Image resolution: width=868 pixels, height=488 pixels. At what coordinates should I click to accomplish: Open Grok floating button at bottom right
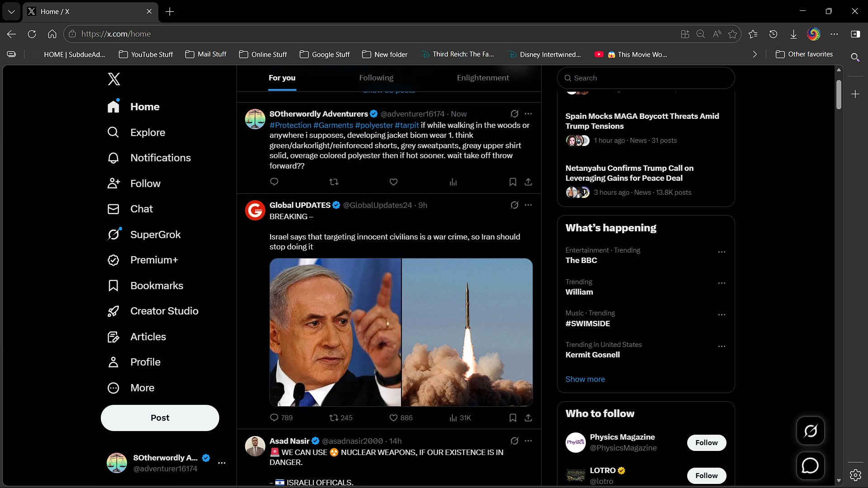[x=810, y=431]
